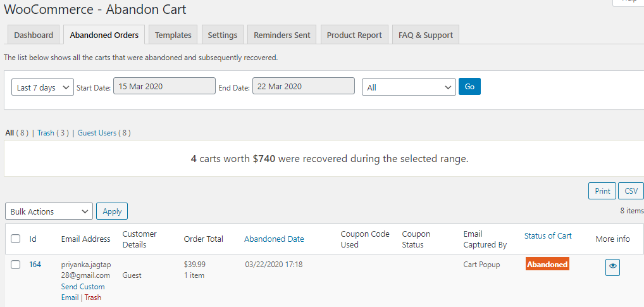The image size is (644, 307).
Task: Open the FAQ & Support tab
Action: [426, 35]
